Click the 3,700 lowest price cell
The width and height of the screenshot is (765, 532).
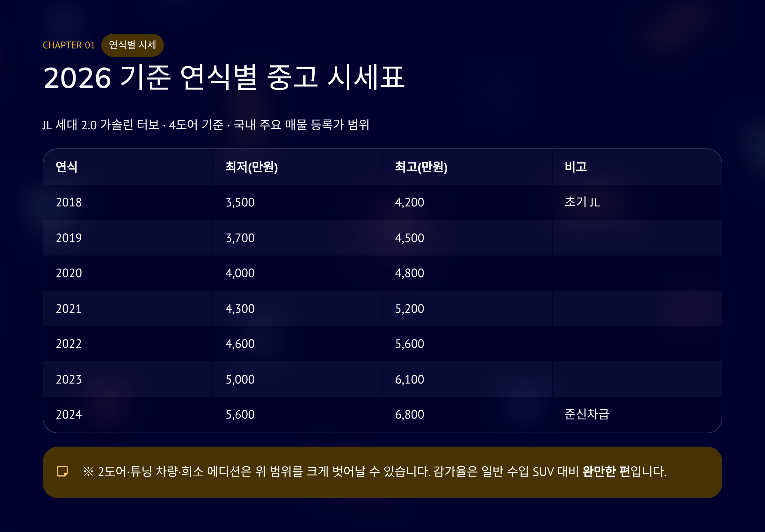(240, 238)
